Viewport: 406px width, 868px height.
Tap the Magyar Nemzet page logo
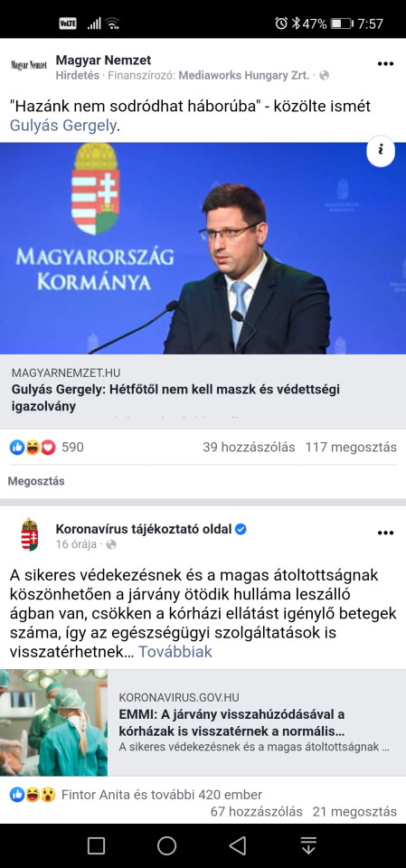tap(29, 65)
